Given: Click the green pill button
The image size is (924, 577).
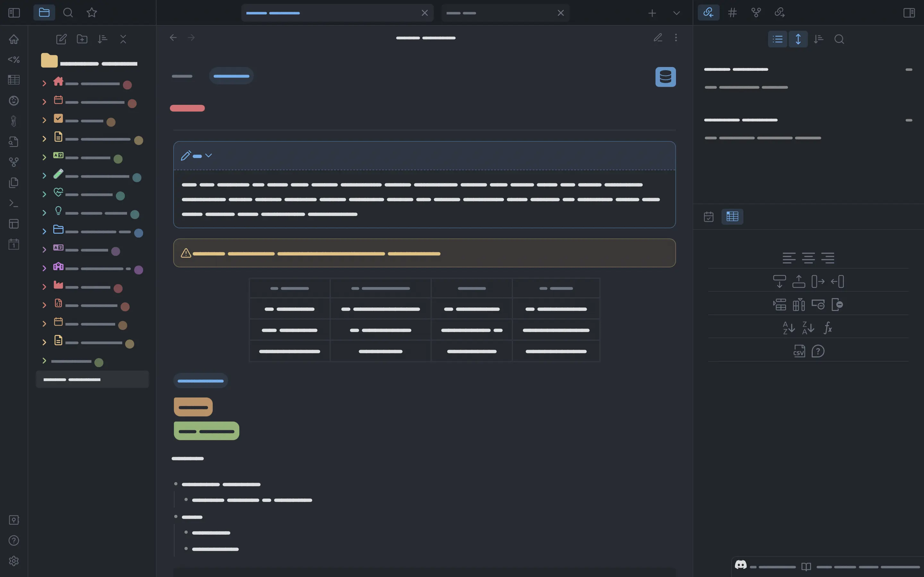Looking at the screenshot, I should (x=206, y=431).
